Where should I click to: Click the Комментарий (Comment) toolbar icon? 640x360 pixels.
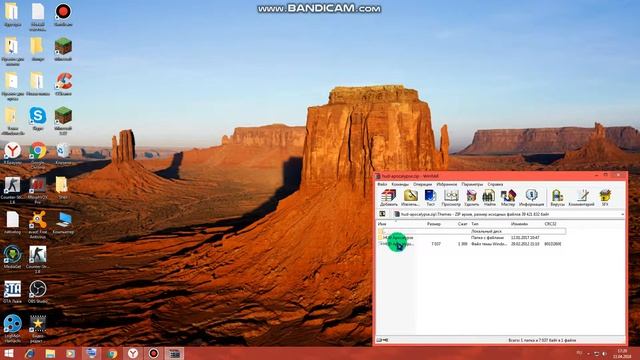(582, 198)
